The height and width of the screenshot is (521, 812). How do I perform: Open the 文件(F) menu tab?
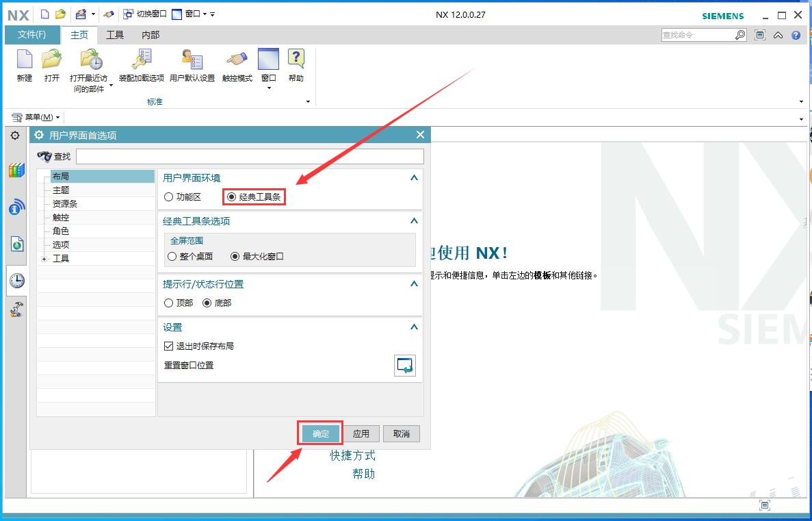click(31, 35)
